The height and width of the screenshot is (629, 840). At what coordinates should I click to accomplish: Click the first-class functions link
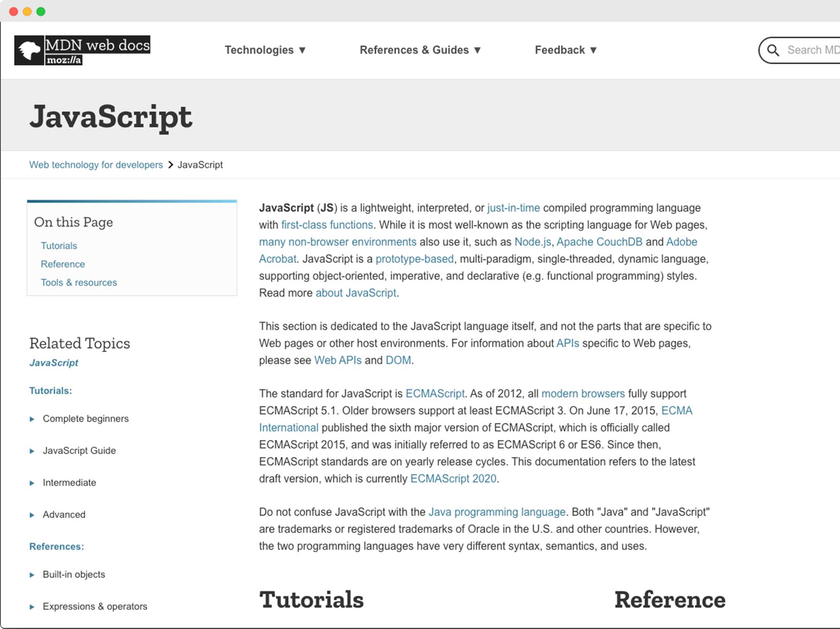(x=327, y=225)
